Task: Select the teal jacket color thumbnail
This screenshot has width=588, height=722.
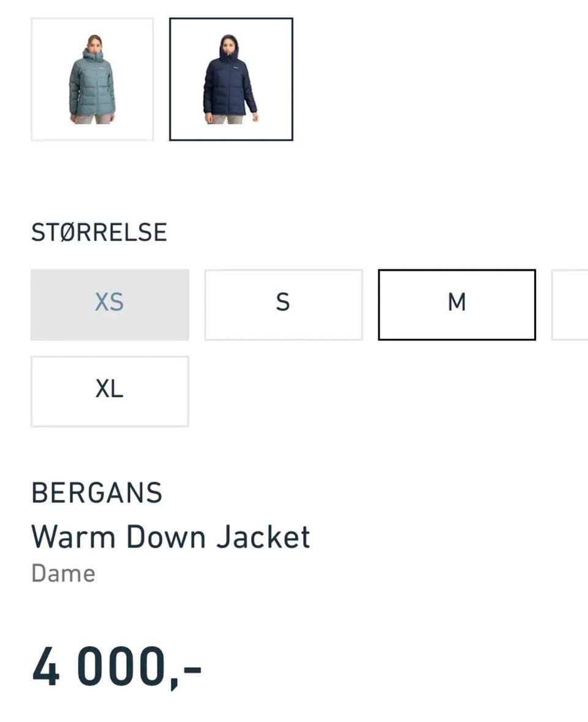Action: (x=92, y=79)
